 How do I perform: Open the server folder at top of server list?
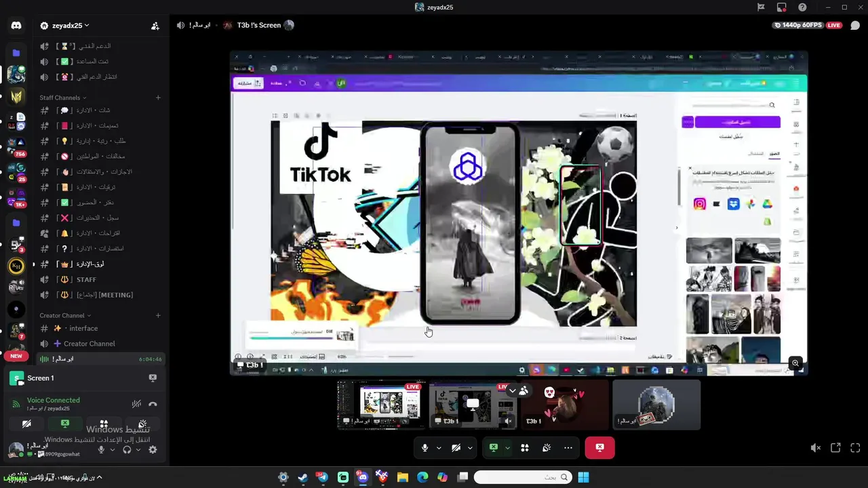pos(16,53)
